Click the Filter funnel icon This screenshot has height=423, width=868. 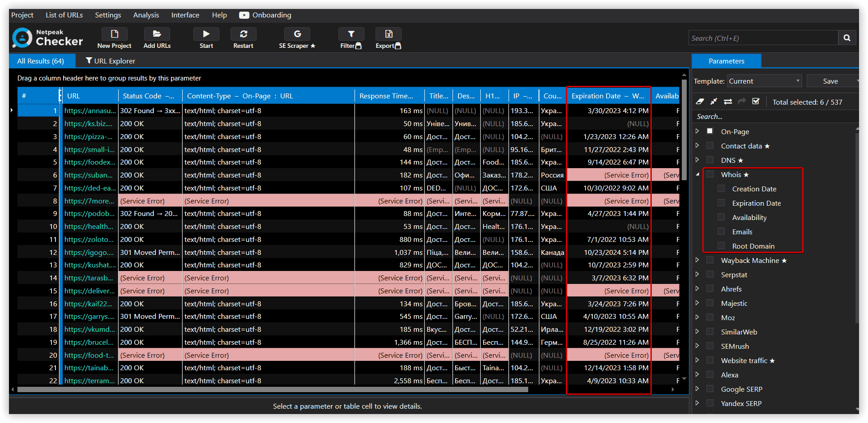coord(351,34)
